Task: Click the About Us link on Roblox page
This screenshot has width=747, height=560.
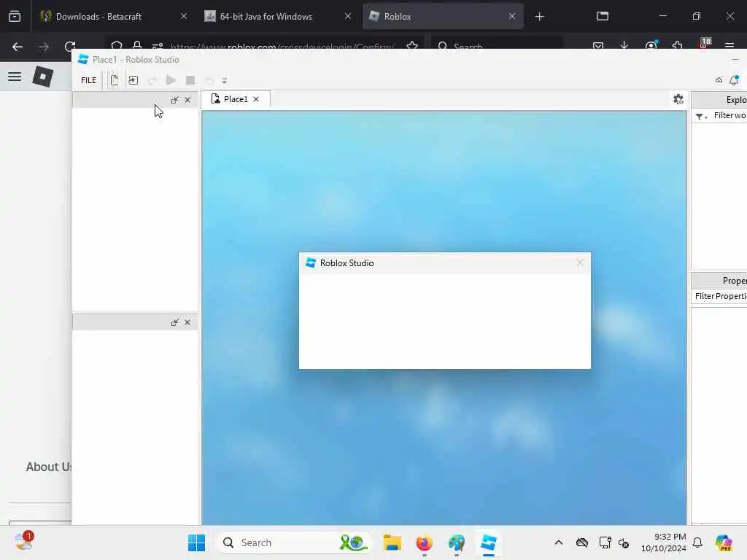Action: 49,467
